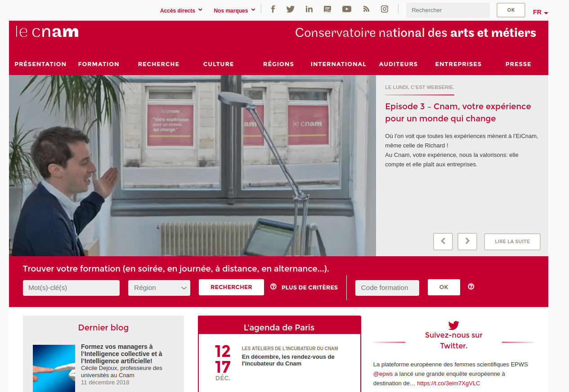The height and width of the screenshot is (392, 569).
Task: Open the International menu item
Action: coord(338,64)
